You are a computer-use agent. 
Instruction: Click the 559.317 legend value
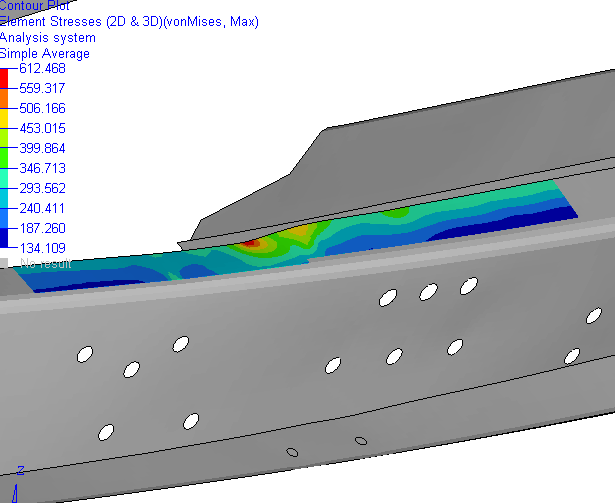(42, 88)
